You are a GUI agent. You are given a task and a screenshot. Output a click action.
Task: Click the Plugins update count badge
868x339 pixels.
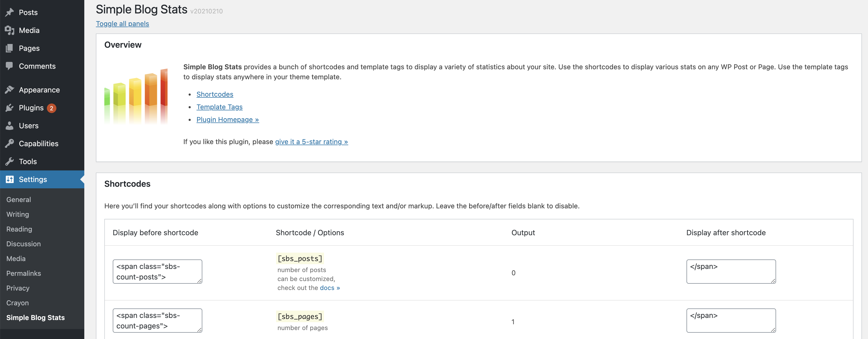click(x=51, y=108)
